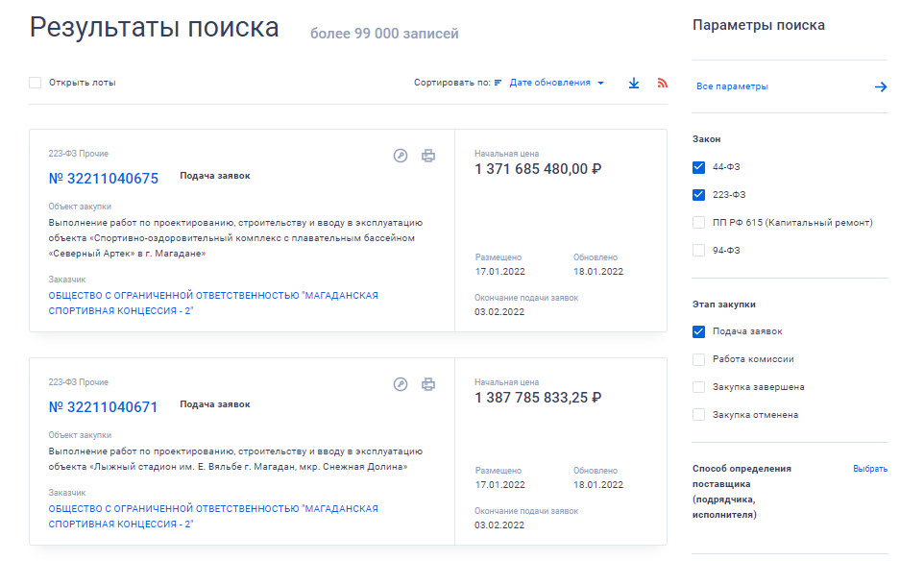
Task: Click the 'Подача заявок' status of № 32211040675
Action: (215, 176)
